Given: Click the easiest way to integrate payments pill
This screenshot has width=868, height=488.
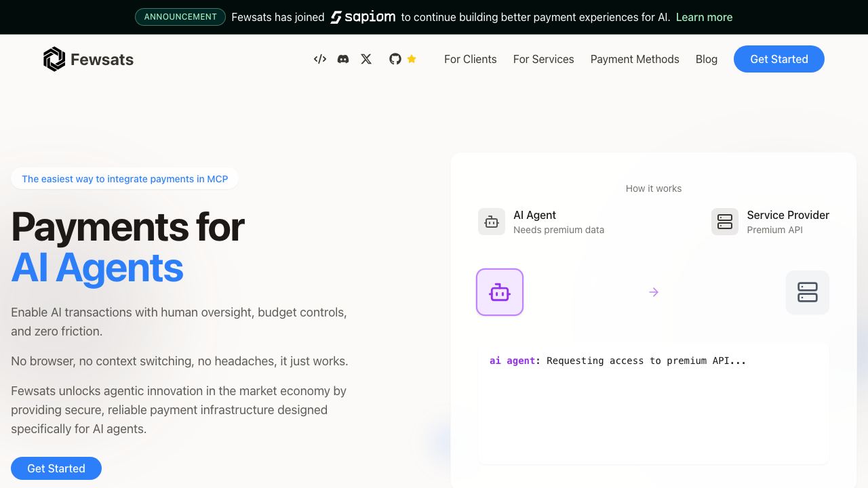Looking at the screenshot, I should coord(125,179).
